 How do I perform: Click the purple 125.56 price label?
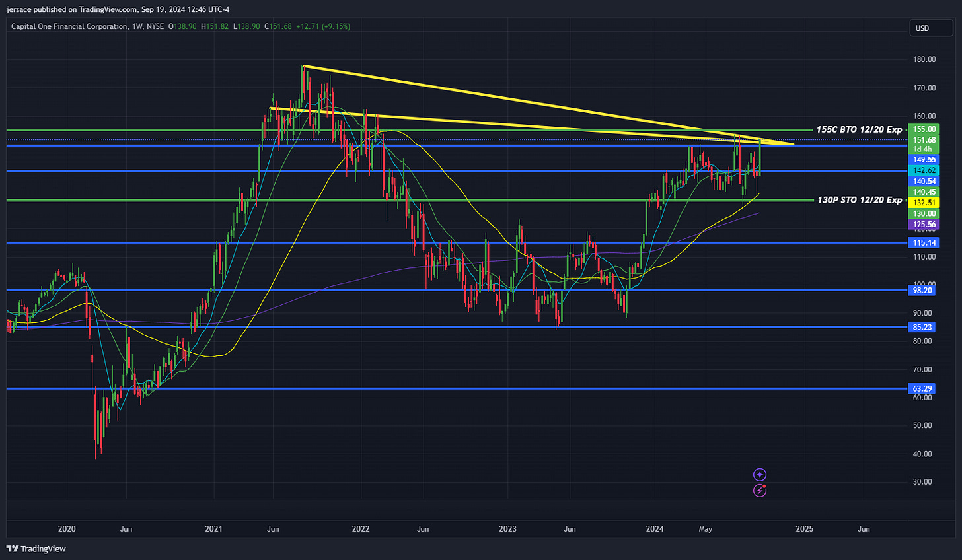pos(924,225)
